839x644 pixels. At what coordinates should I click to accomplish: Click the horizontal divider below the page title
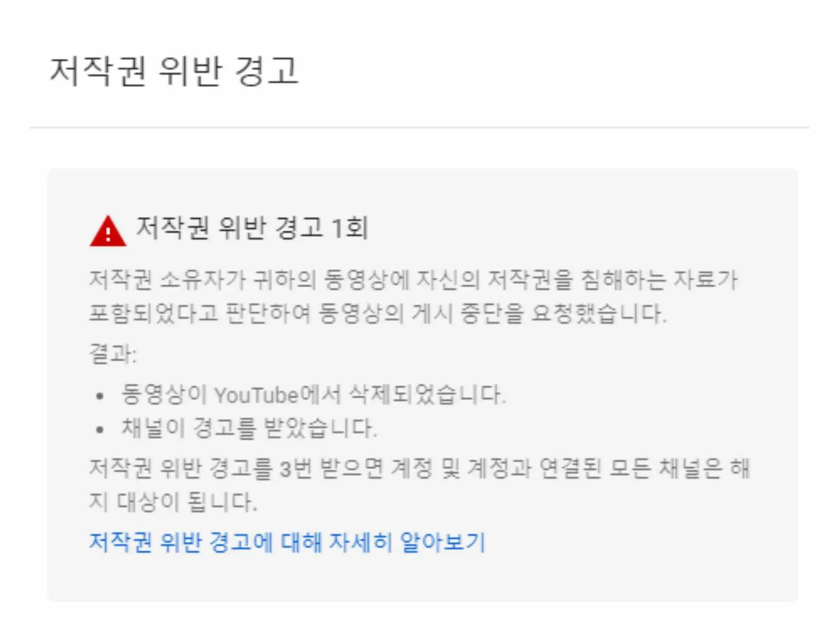[419, 128]
